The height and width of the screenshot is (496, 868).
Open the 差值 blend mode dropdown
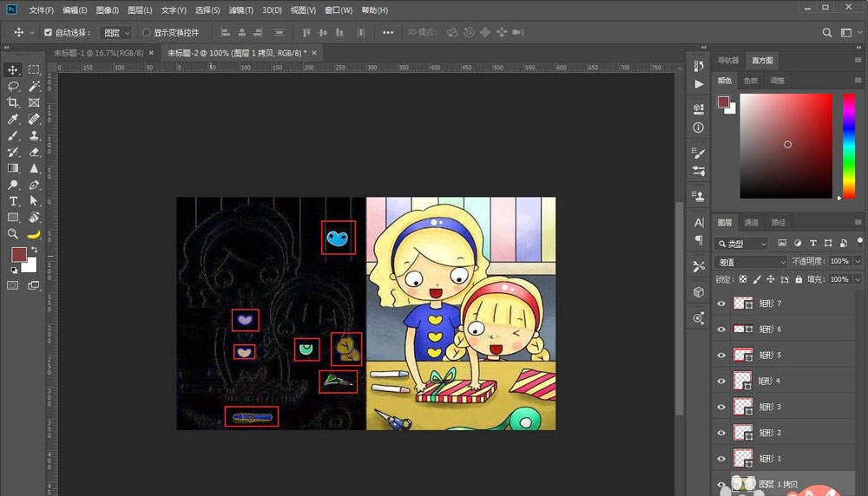751,262
